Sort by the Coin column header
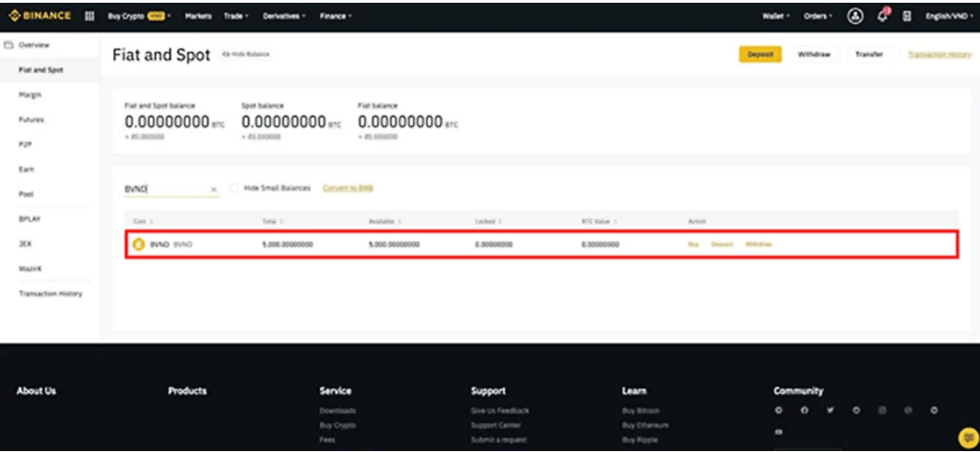The width and height of the screenshot is (980, 452). (143, 222)
